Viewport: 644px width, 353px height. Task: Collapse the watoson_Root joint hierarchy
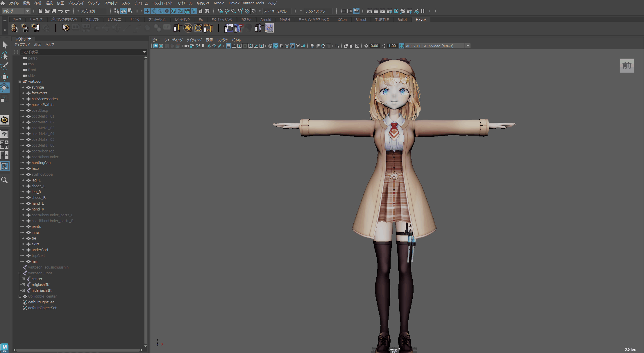coord(20,273)
